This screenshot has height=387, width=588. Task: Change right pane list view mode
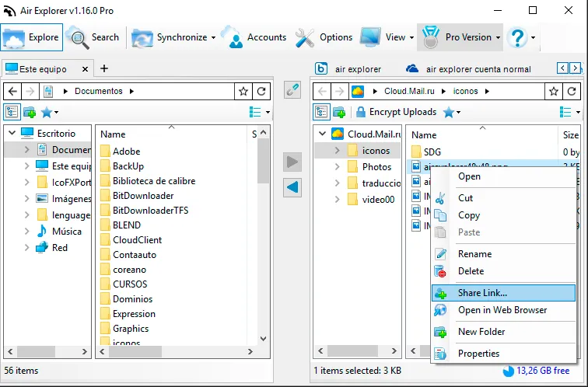(x=569, y=112)
